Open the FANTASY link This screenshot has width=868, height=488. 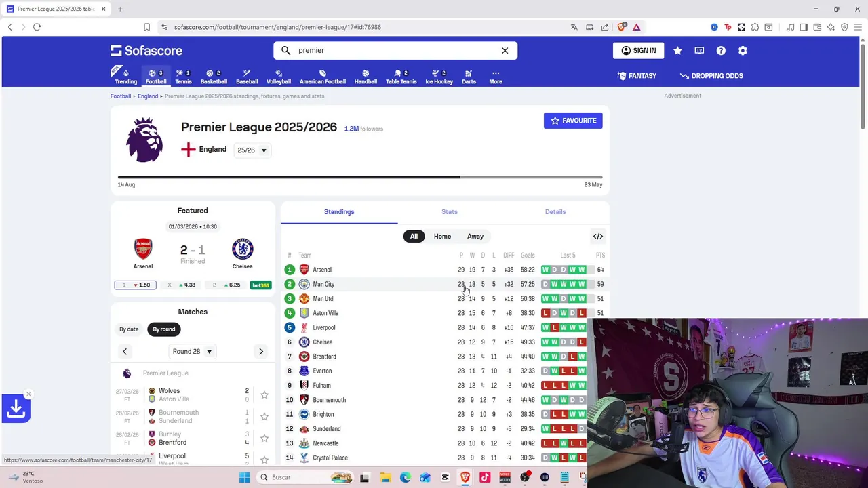tap(637, 76)
